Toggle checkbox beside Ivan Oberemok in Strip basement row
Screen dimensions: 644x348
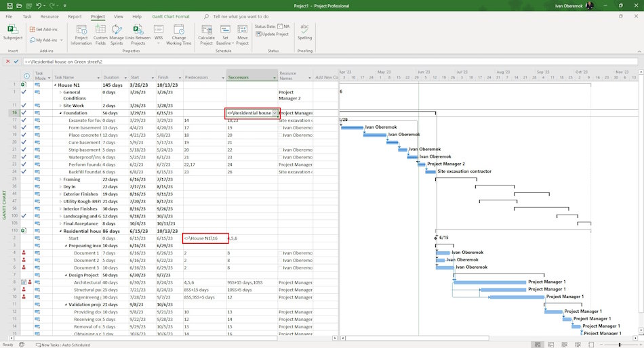pyautogui.click(x=281, y=150)
